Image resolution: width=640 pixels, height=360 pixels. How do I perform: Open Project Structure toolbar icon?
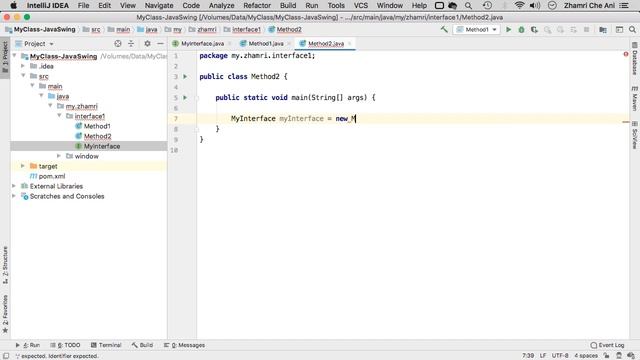[603, 29]
